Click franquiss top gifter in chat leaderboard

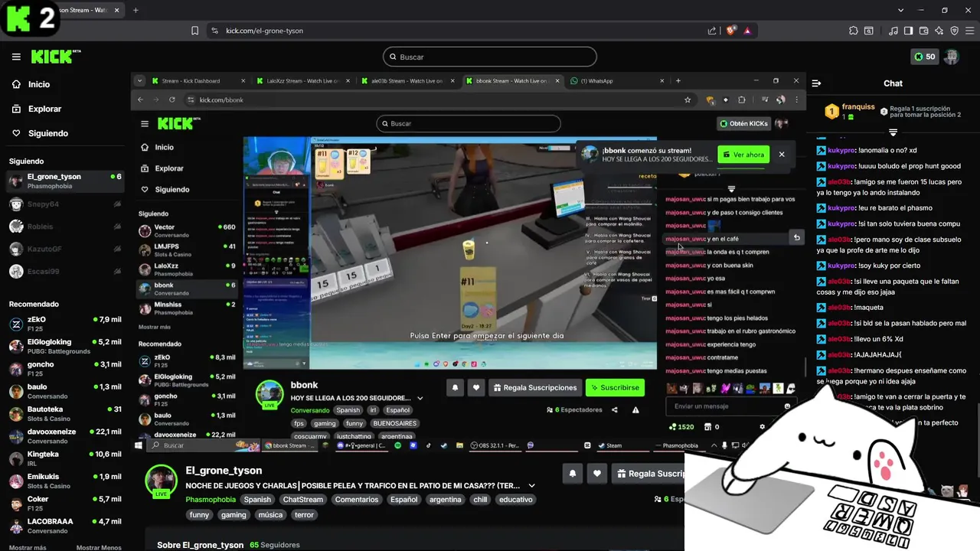coord(850,112)
